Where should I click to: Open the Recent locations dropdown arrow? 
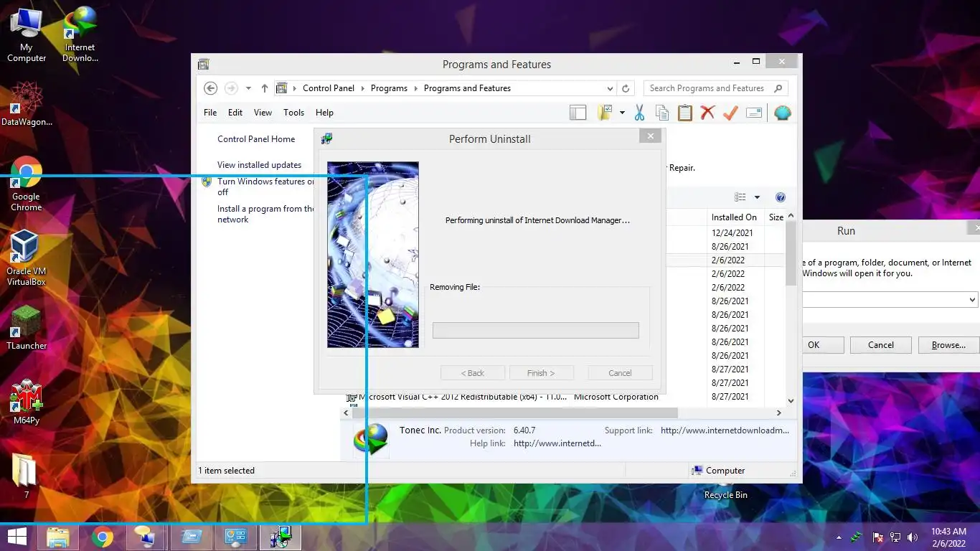248,88
